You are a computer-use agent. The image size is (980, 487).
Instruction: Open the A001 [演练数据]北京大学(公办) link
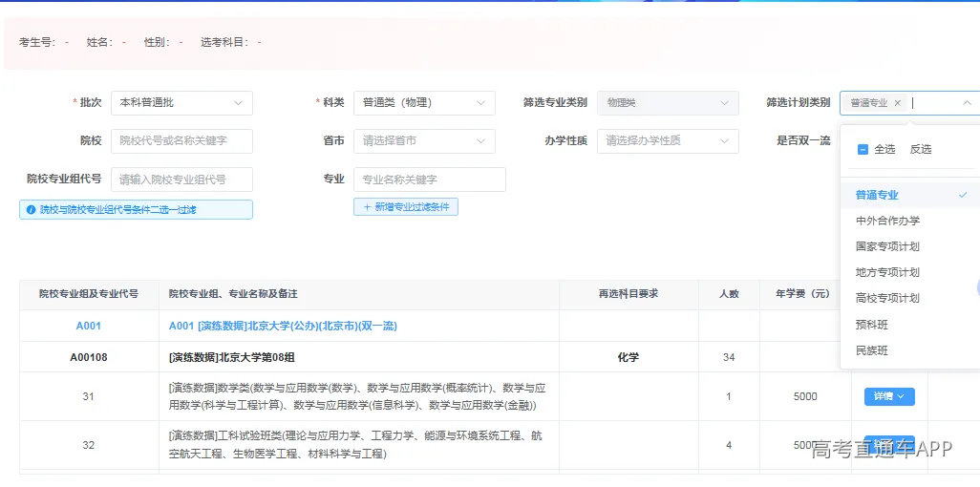283,326
